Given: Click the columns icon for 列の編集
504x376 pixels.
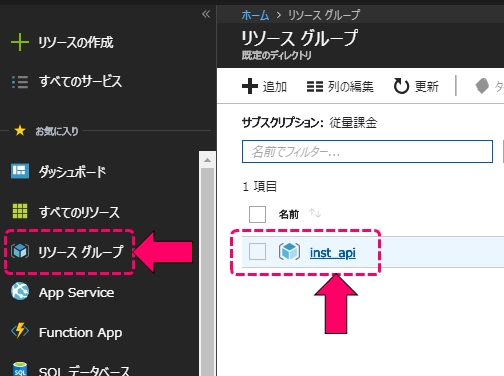Looking at the screenshot, I should click(x=315, y=87).
